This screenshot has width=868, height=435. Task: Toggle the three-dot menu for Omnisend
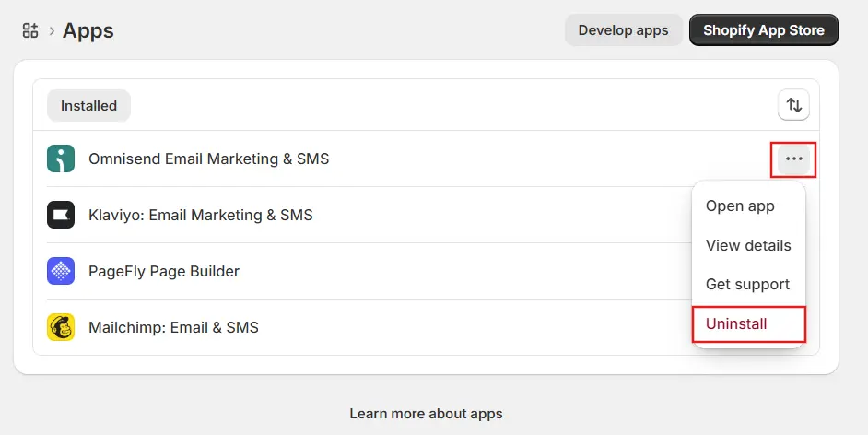click(x=793, y=159)
